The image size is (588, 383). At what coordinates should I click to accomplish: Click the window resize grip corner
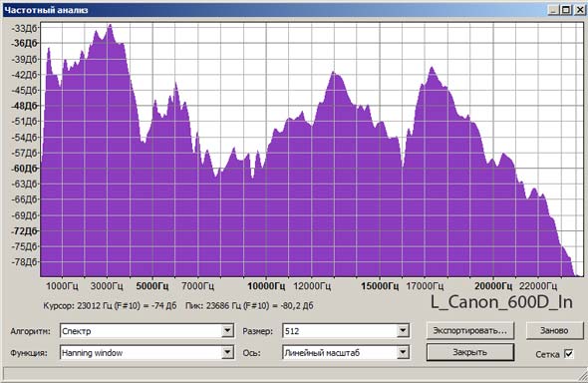(582, 375)
